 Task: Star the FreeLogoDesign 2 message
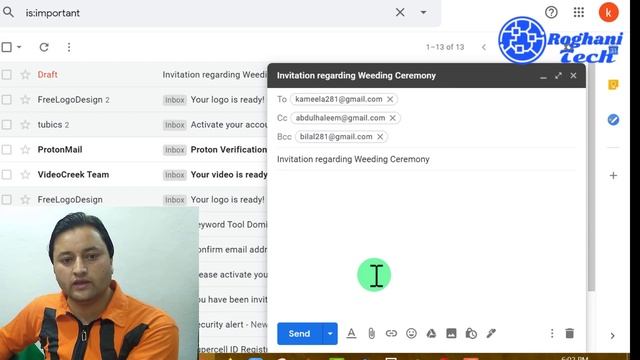click(25, 100)
